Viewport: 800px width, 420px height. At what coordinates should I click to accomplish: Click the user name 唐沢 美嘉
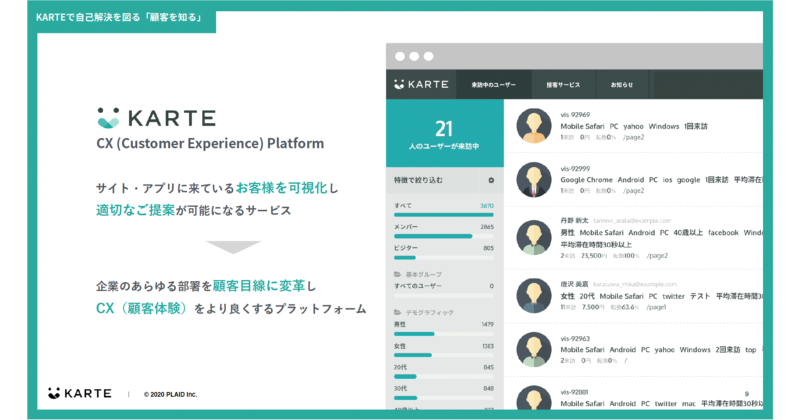(574, 284)
